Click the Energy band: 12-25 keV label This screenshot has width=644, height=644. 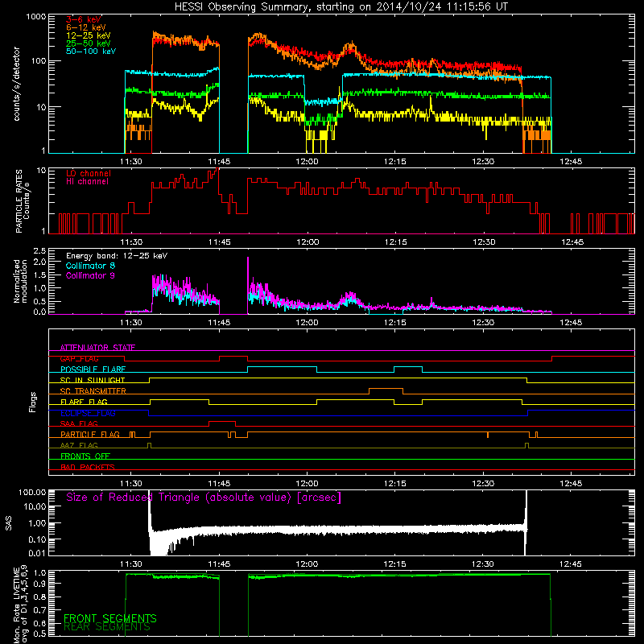point(117,256)
